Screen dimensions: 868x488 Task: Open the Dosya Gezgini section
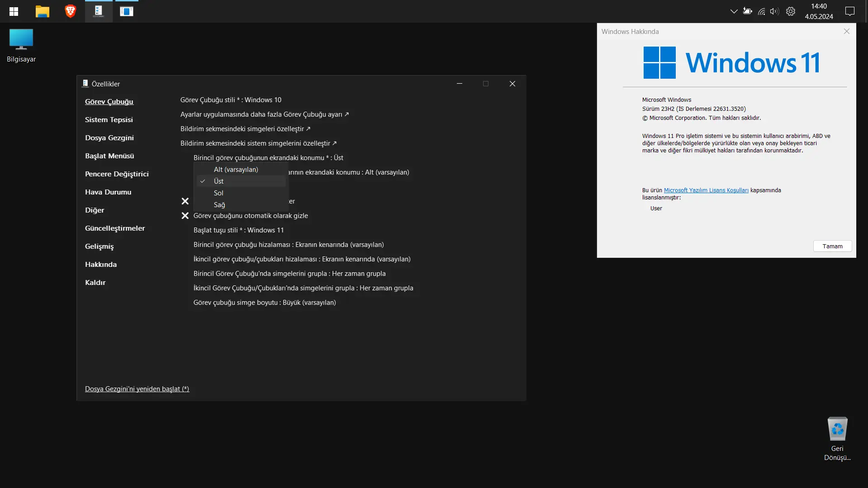click(x=109, y=138)
